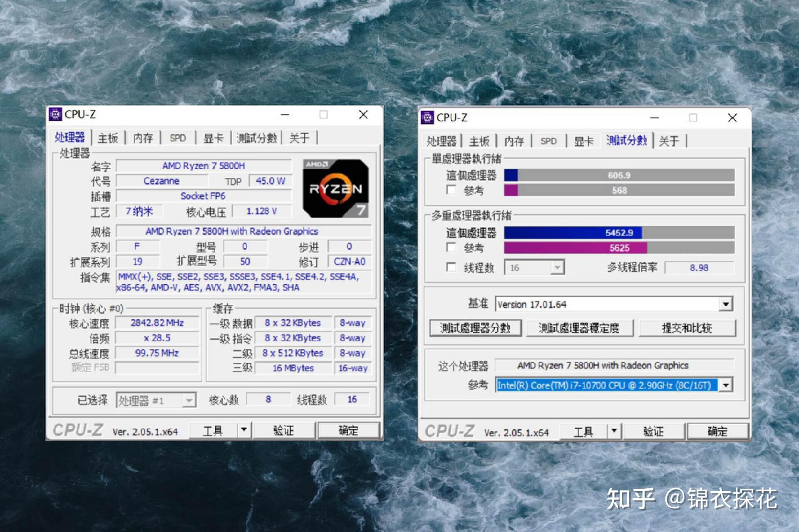This screenshot has width=799, height=532.
Task: Open 关于 tab in right window
Action: point(669,141)
